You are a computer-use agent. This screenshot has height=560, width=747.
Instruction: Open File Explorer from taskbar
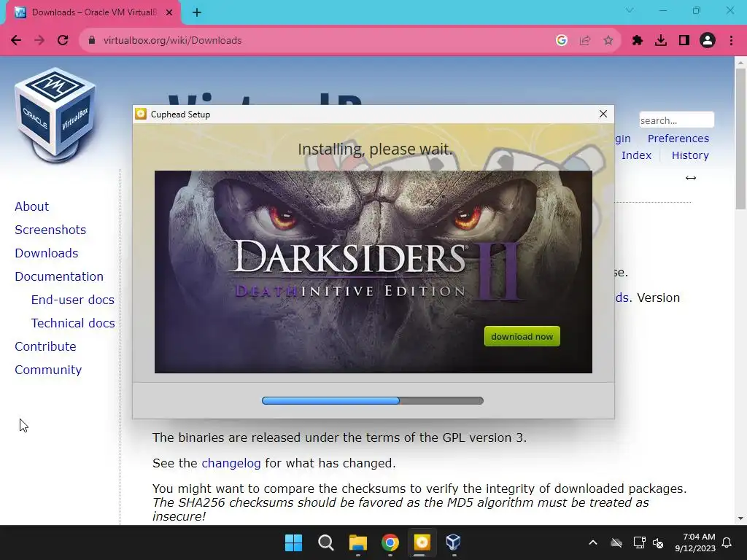357,542
